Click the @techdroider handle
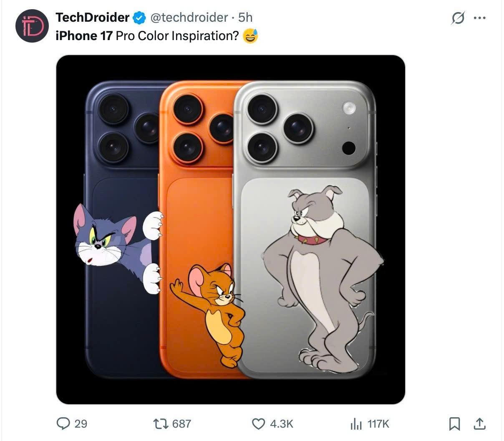 189,18
